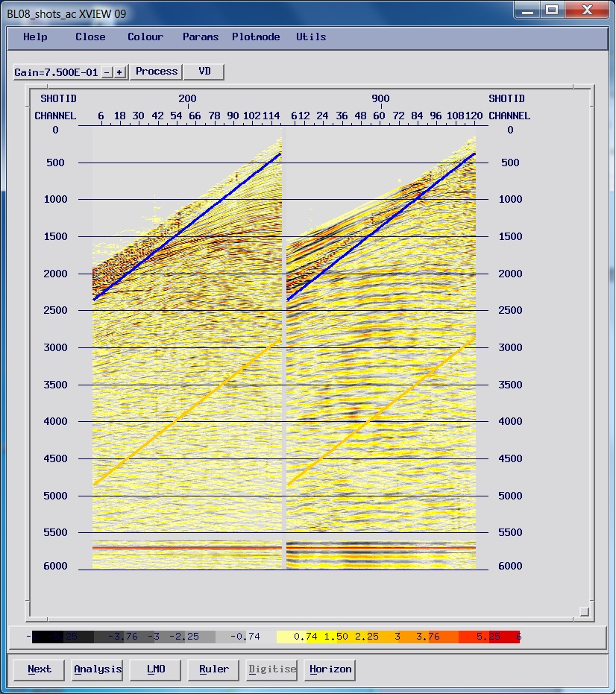Open the Utils menu

click(x=310, y=37)
